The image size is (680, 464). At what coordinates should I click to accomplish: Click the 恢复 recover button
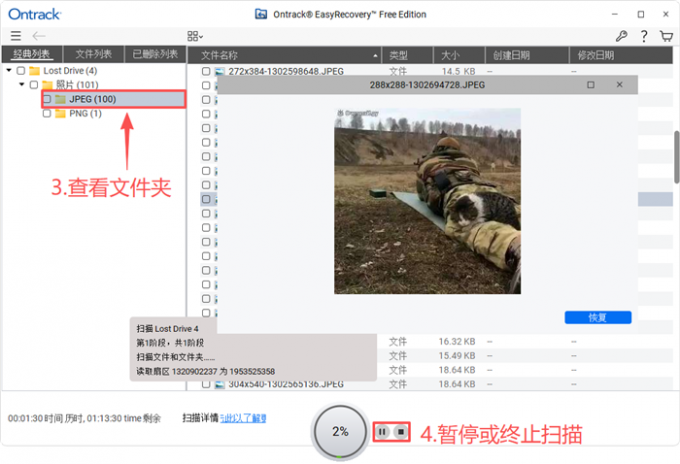[x=598, y=317]
